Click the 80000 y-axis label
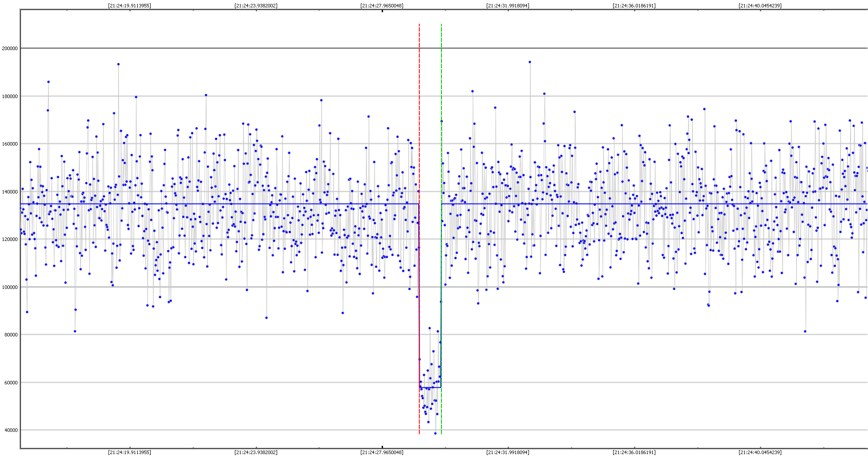This screenshot has height=458, width=868. (11, 335)
